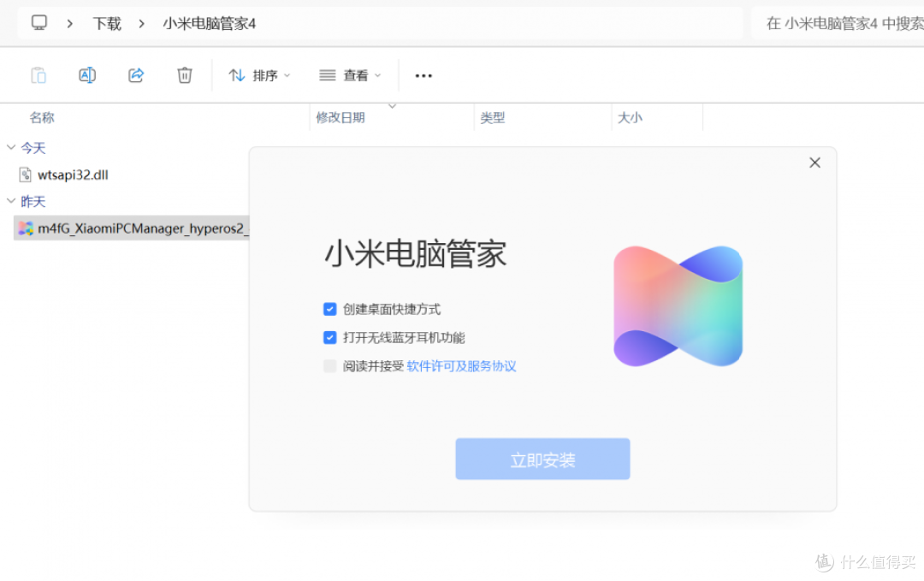Screen dimensions: 924x581
Task: Click the share icon in toolbar
Action: [x=136, y=75]
